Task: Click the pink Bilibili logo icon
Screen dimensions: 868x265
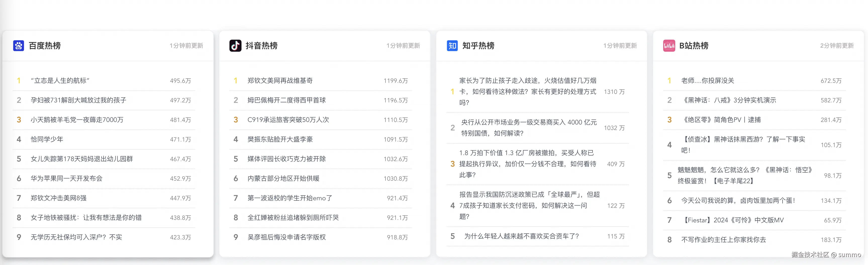Action: click(669, 45)
